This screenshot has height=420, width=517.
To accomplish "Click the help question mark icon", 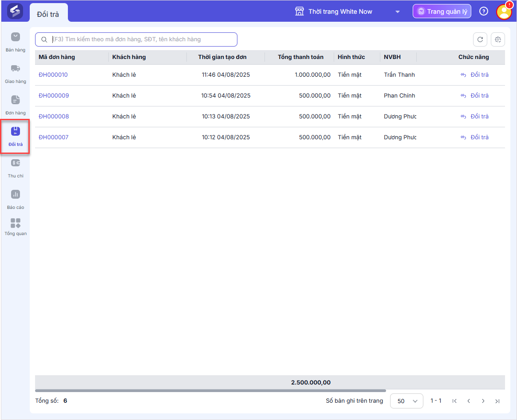I will [484, 12].
